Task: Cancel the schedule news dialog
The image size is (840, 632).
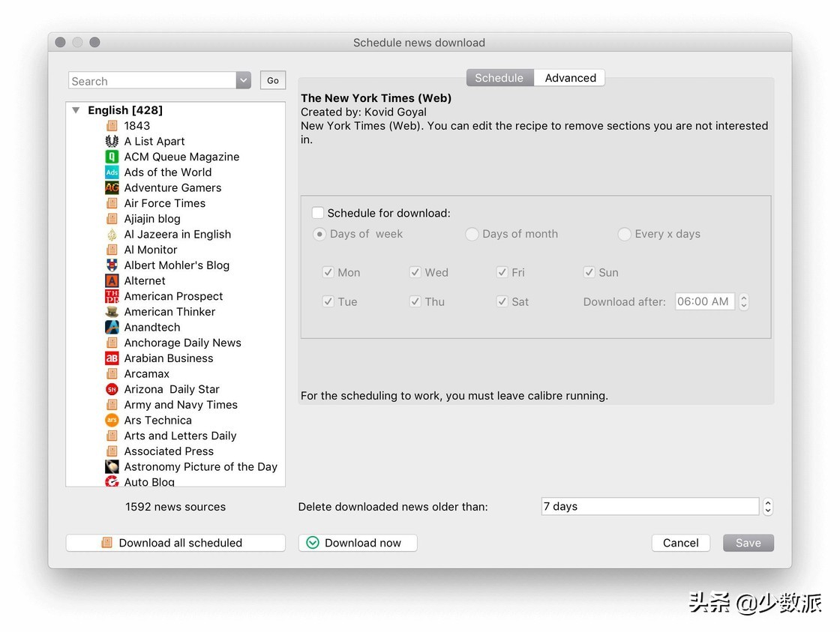Action: (681, 543)
